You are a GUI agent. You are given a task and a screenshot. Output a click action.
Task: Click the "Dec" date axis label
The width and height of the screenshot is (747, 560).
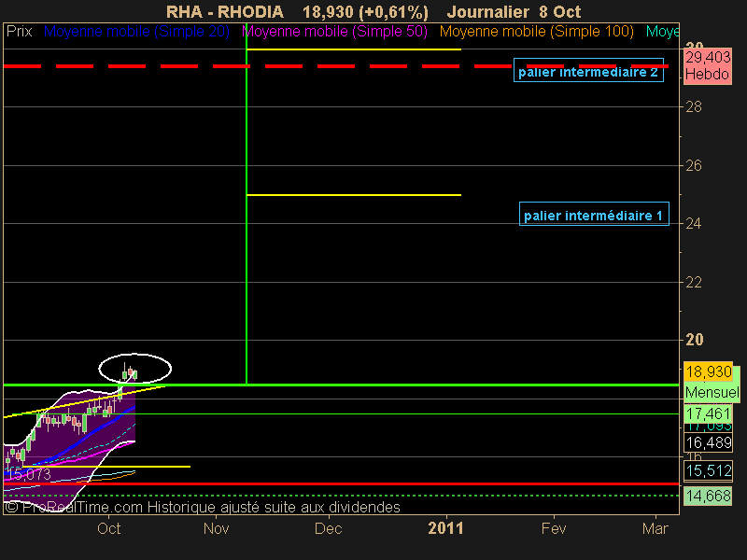[329, 528]
